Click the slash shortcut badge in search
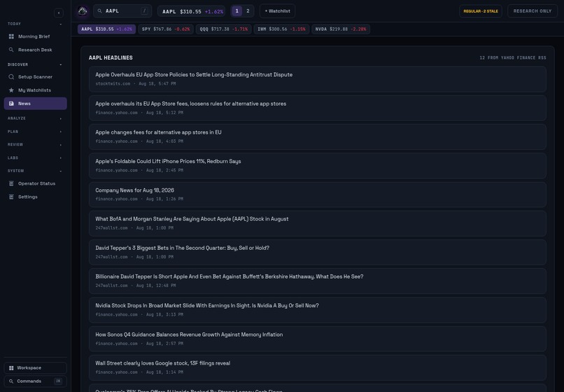The image size is (564, 392). click(x=145, y=11)
